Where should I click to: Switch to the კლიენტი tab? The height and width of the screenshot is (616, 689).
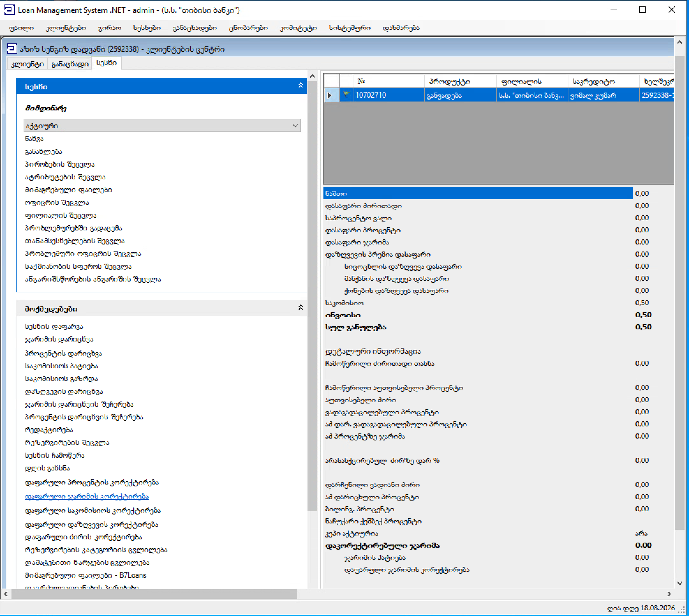27,64
